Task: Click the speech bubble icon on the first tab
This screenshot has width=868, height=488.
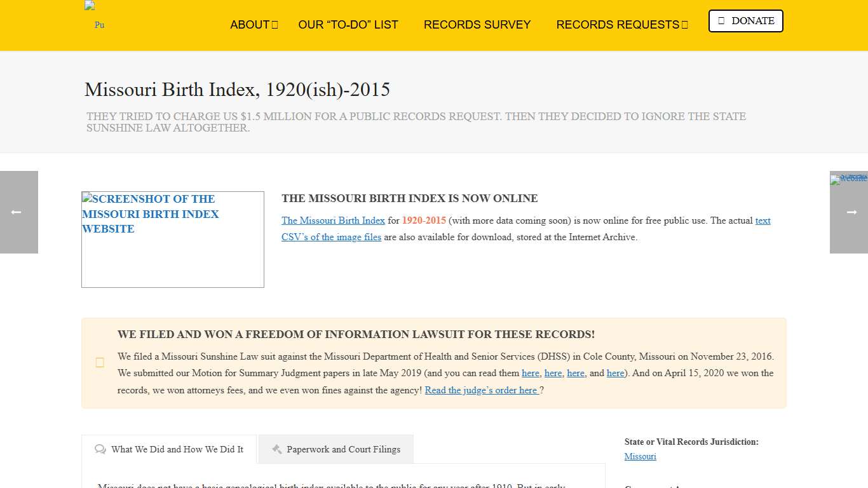Action: (100, 449)
